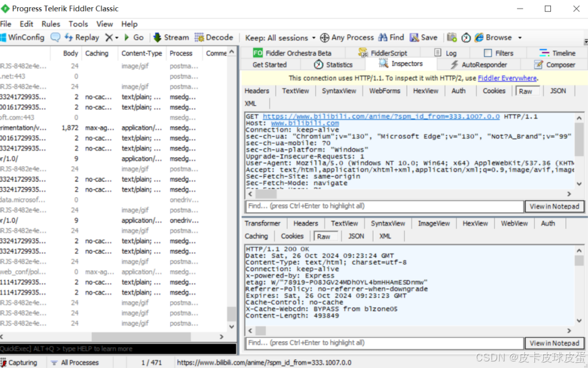
Task: Click the camera screenshot icon
Action: coord(452,38)
